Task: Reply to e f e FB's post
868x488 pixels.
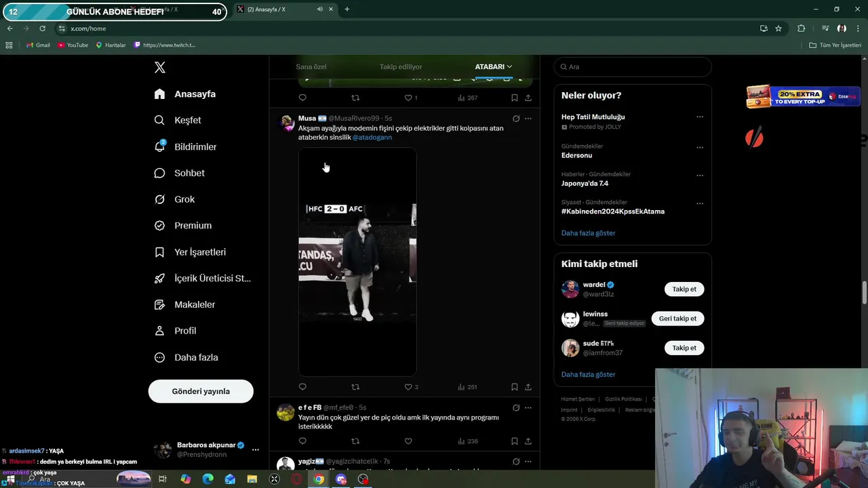Action: (x=302, y=441)
